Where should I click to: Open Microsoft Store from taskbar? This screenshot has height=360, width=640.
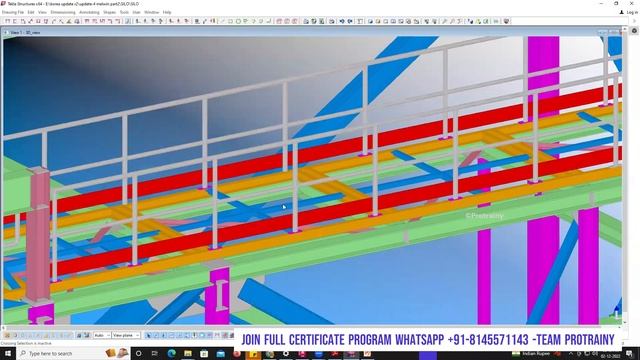[x=204, y=353]
